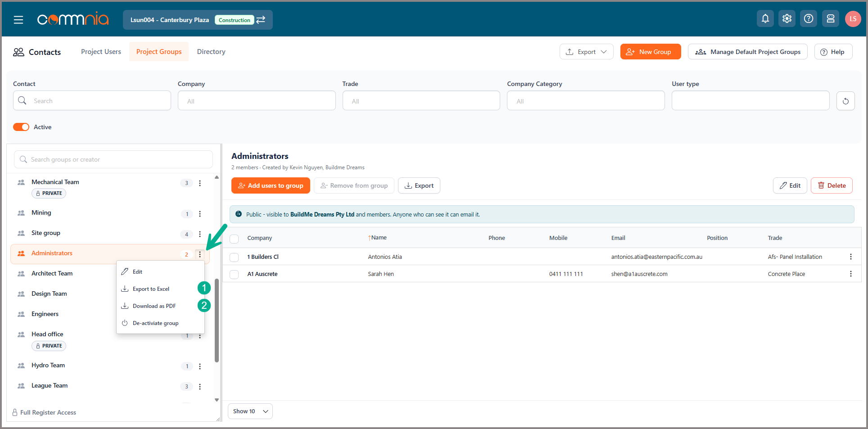
Task: Open options menu for Hydro Team group
Action: click(x=200, y=366)
